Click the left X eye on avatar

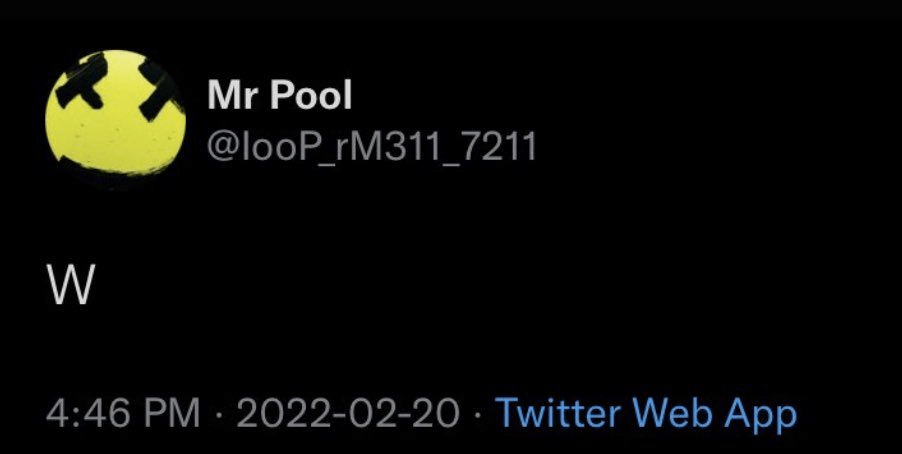[x=82, y=82]
